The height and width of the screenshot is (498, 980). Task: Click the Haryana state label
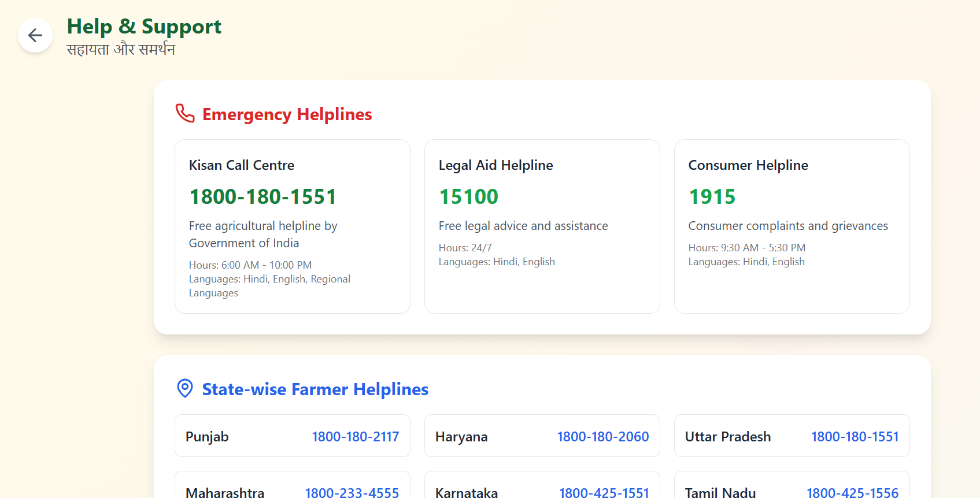461,437
